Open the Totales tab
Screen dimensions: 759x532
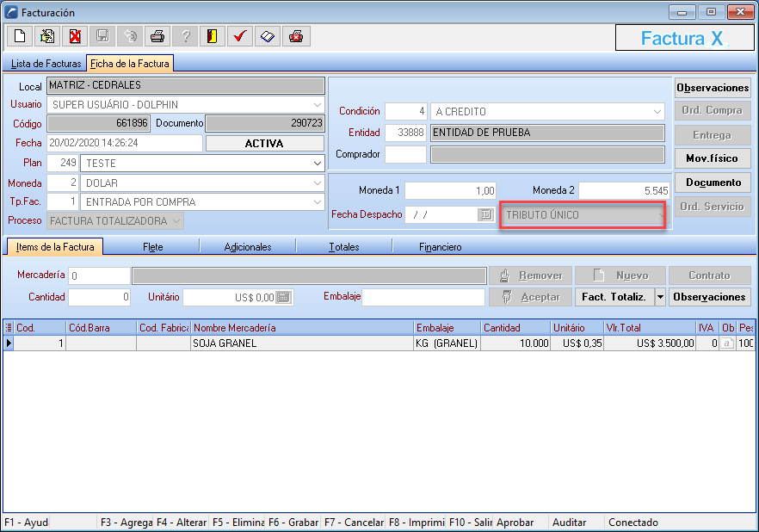[343, 247]
